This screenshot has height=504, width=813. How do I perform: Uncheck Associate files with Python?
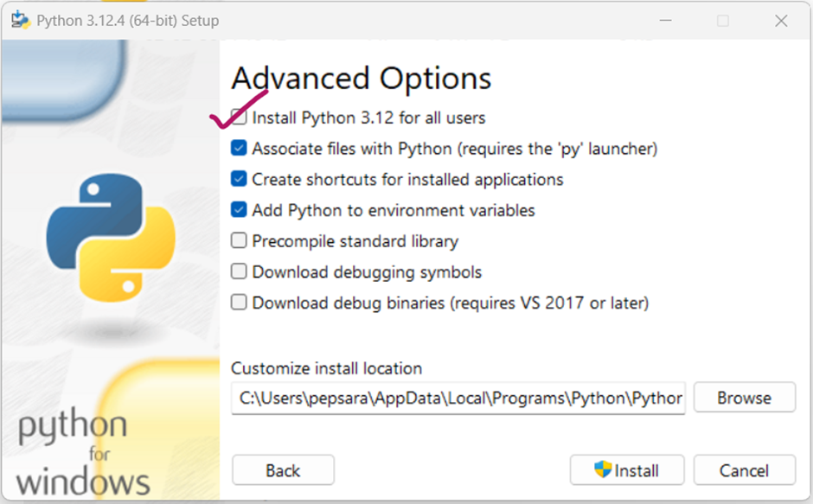coord(240,149)
